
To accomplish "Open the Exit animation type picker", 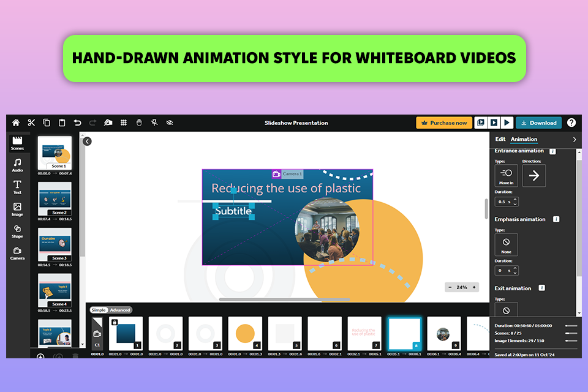I will [x=507, y=310].
